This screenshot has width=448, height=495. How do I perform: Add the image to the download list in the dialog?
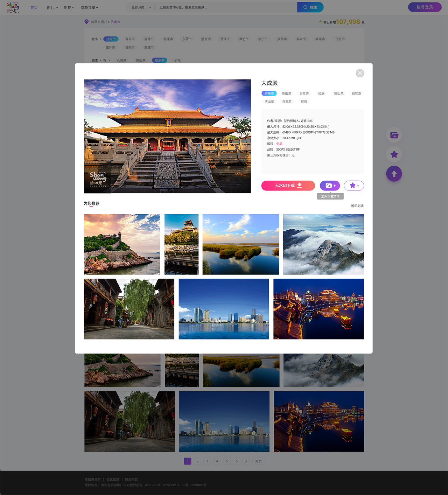pos(330,186)
